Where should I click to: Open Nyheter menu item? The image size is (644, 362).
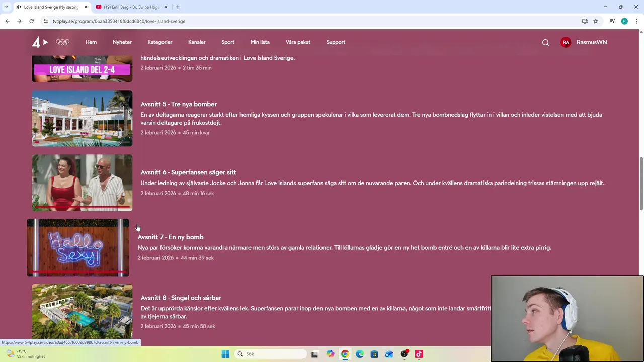click(122, 42)
